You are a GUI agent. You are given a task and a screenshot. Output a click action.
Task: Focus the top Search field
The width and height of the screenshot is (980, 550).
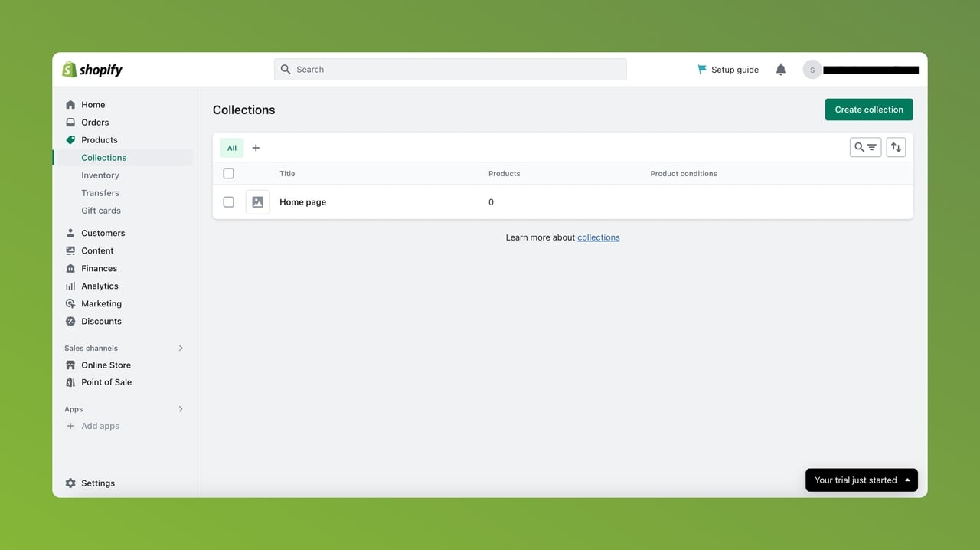pyautogui.click(x=450, y=69)
